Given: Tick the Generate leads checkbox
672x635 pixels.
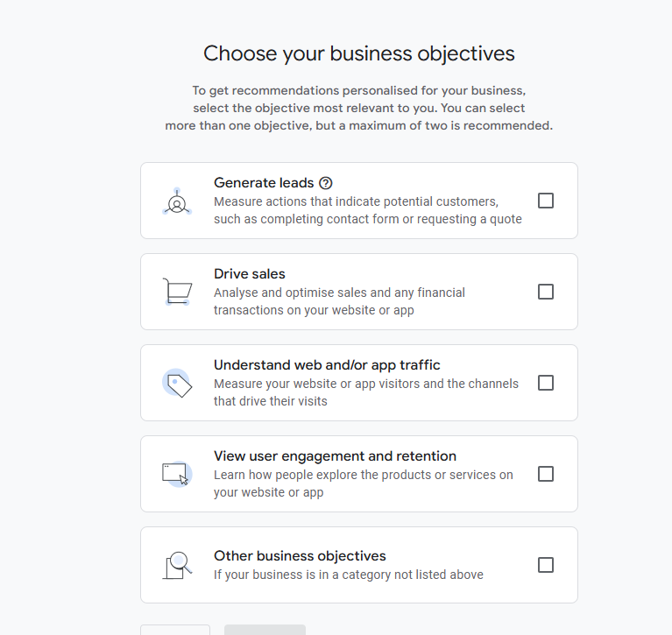Looking at the screenshot, I should (x=546, y=201).
